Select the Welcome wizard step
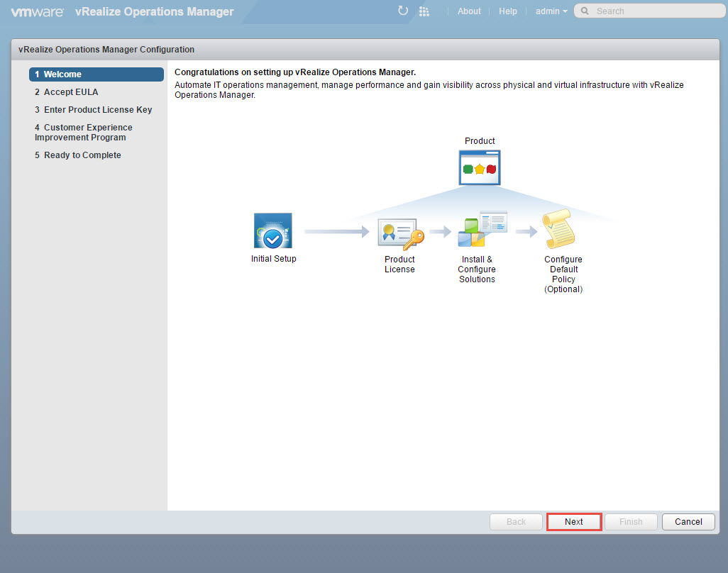The height and width of the screenshot is (573, 728). (x=96, y=74)
